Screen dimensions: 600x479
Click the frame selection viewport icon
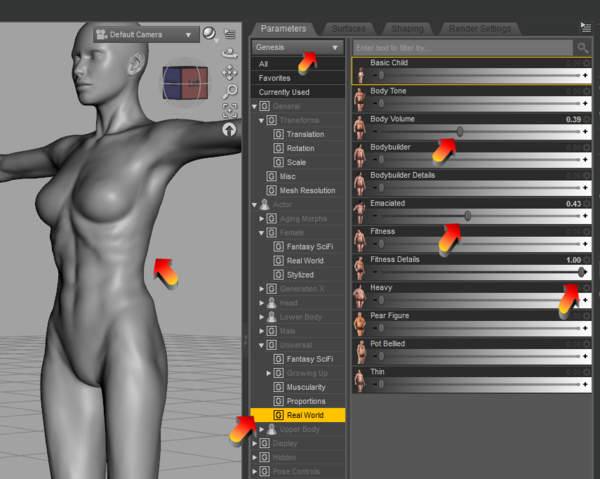coord(230,111)
